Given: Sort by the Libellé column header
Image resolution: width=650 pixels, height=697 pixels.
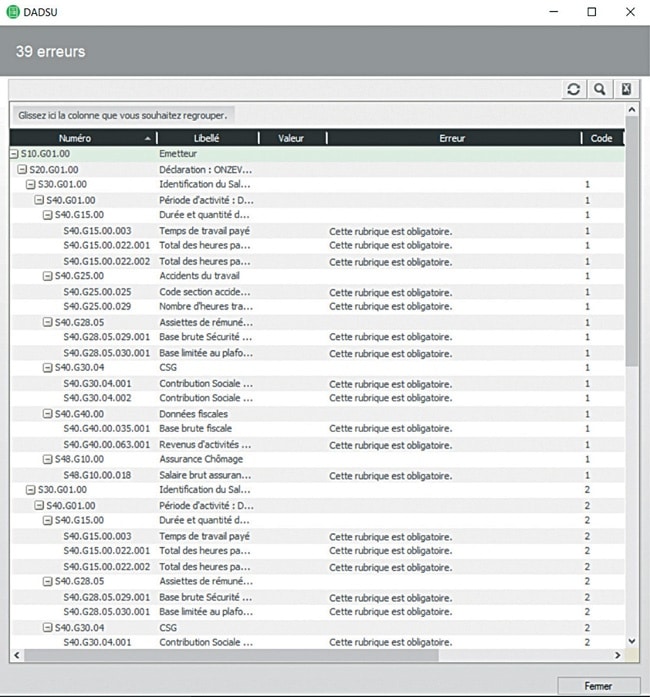Looking at the screenshot, I should pyautogui.click(x=206, y=138).
